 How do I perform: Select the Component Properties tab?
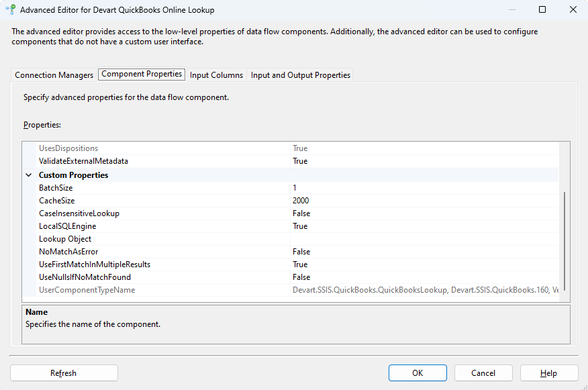142,75
